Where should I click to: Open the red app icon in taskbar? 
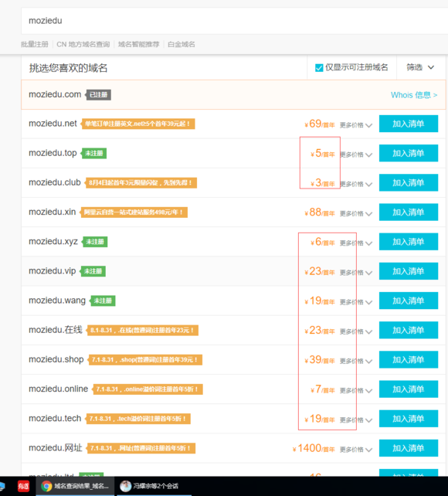point(23,486)
